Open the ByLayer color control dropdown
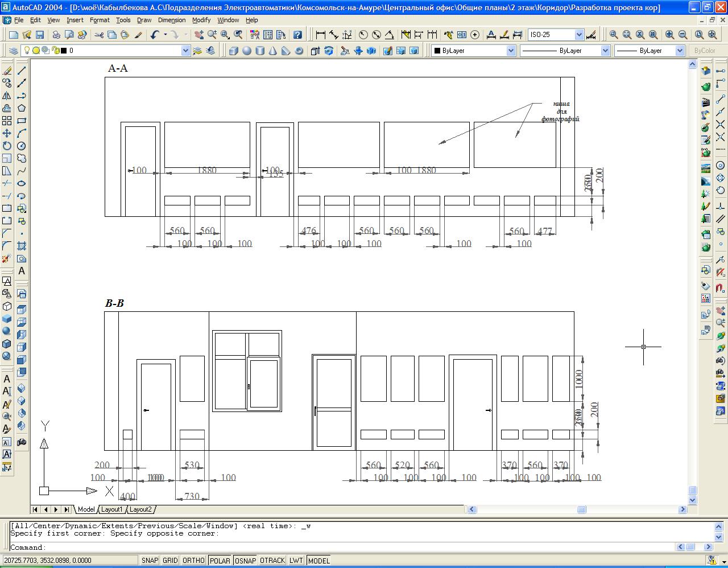This screenshot has height=568, width=728. tap(510, 51)
